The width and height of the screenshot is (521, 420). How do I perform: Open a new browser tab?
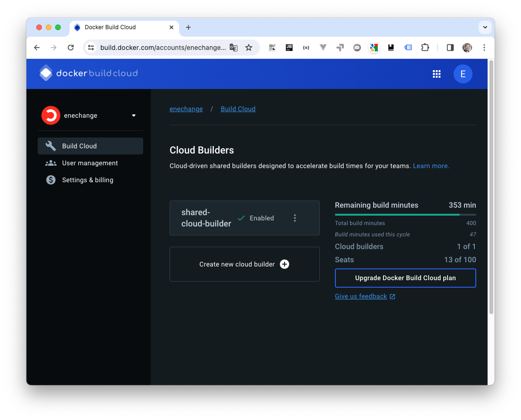(x=188, y=27)
